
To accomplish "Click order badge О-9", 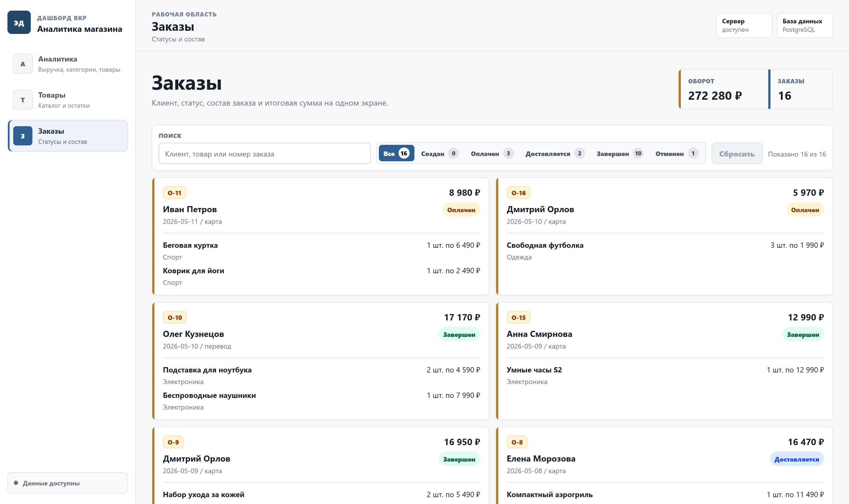I will tap(173, 442).
